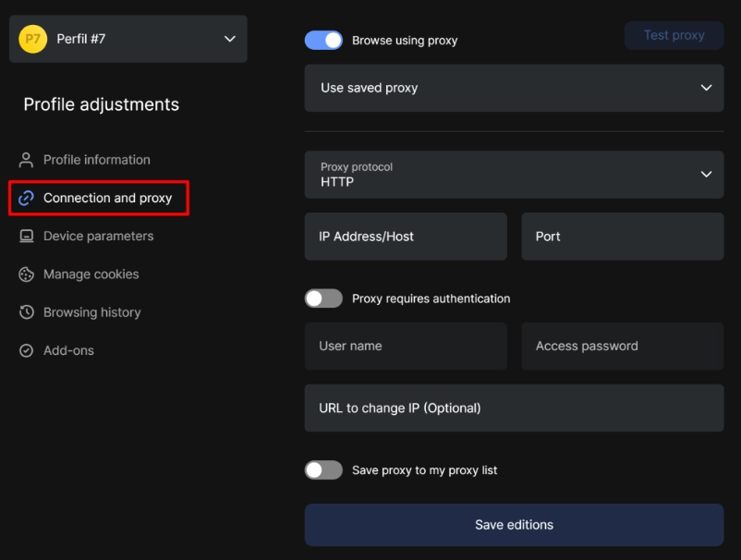Image resolution: width=741 pixels, height=560 pixels.
Task: Click the Test proxy button
Action: click(674, 35)
